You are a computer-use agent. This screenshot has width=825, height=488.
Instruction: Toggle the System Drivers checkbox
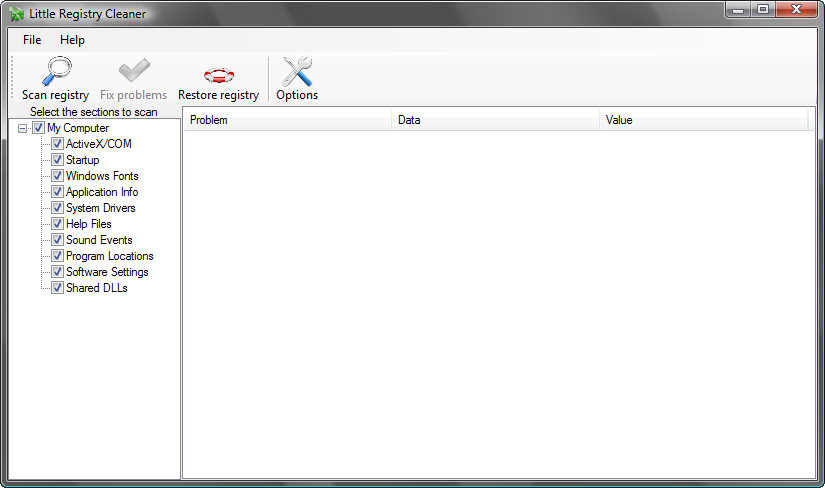tap(57, 208)
